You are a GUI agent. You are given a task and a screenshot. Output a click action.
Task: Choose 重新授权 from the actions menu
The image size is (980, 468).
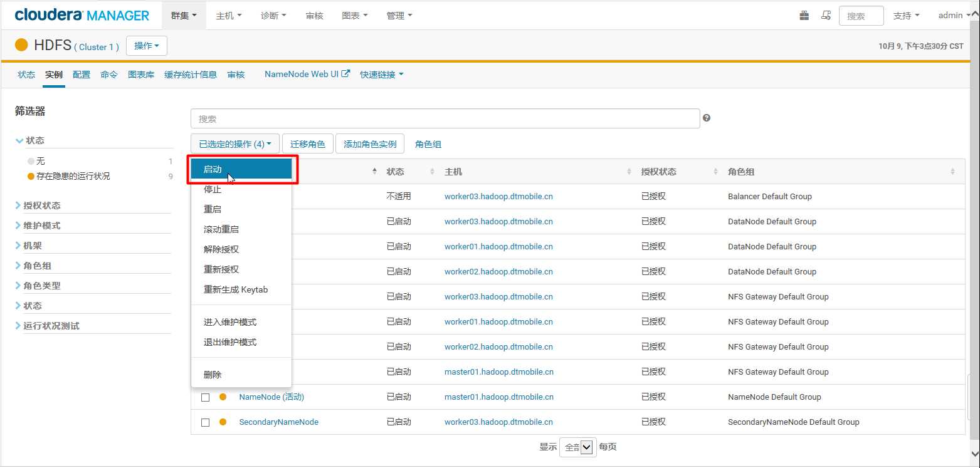(x=241, y=269)
